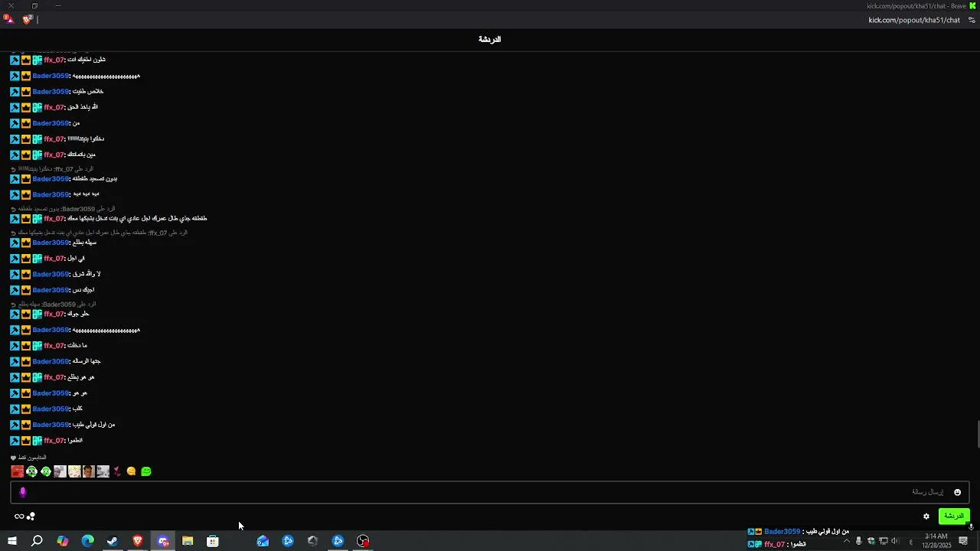Open chat settings gear icon

point(926,517)
